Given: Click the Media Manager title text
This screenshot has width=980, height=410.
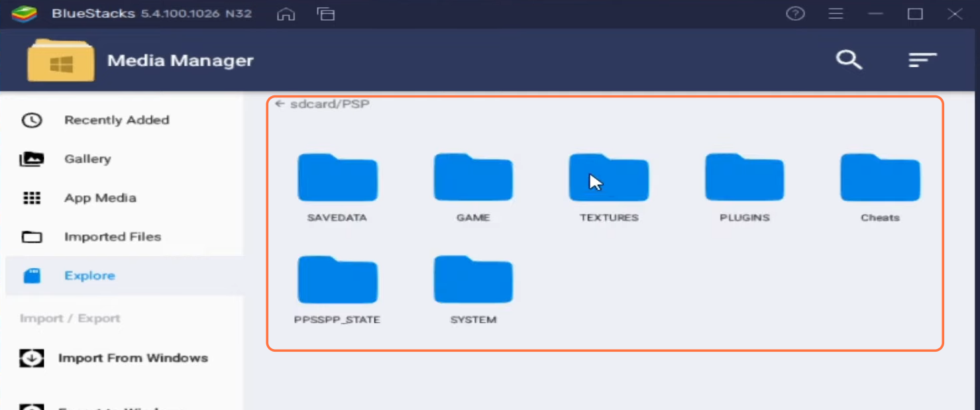Looking at the screenshot, I should 180,61.
